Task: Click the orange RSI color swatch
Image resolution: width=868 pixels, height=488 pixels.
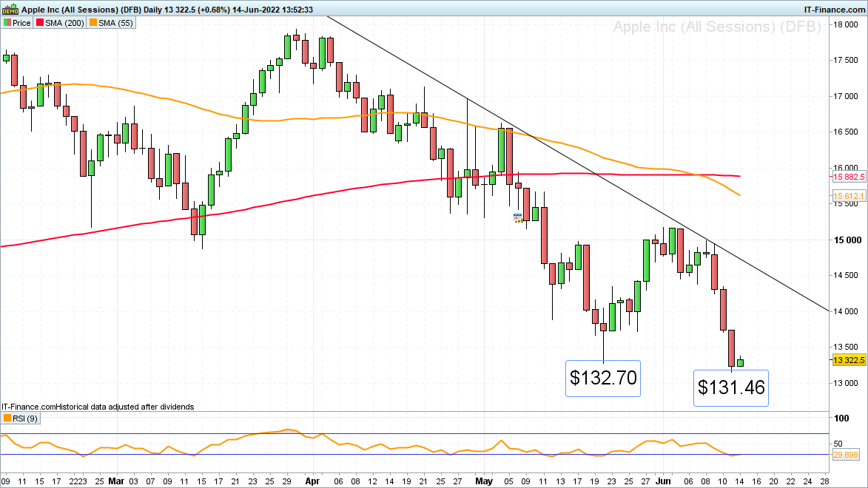Action: (x=7, y=418)
